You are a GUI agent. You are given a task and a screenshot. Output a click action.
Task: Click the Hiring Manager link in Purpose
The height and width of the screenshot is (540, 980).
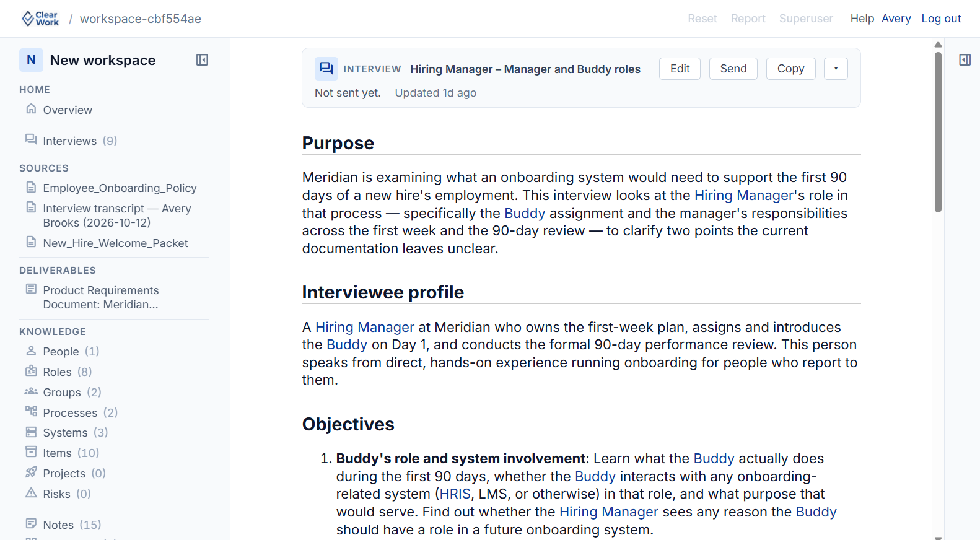tap(744, 196)
